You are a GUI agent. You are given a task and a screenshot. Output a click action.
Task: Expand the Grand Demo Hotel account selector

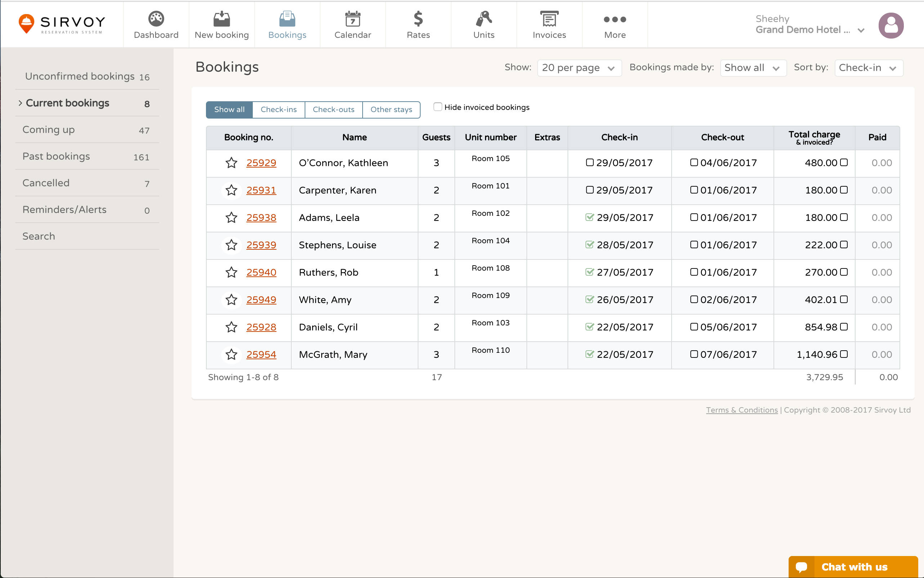tap(861, 30)
